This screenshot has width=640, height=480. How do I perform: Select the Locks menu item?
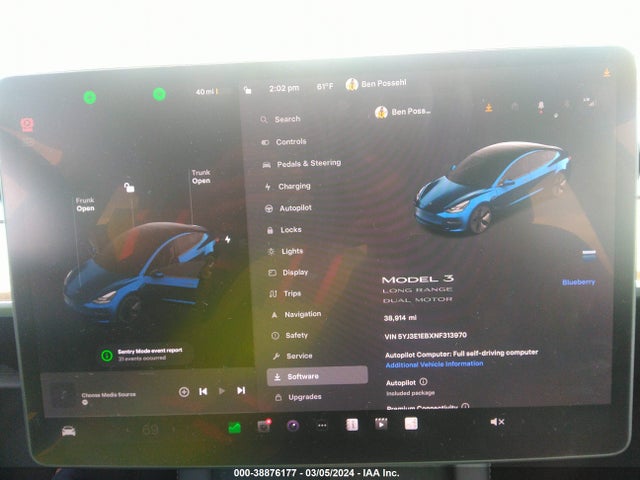(284, 230)
